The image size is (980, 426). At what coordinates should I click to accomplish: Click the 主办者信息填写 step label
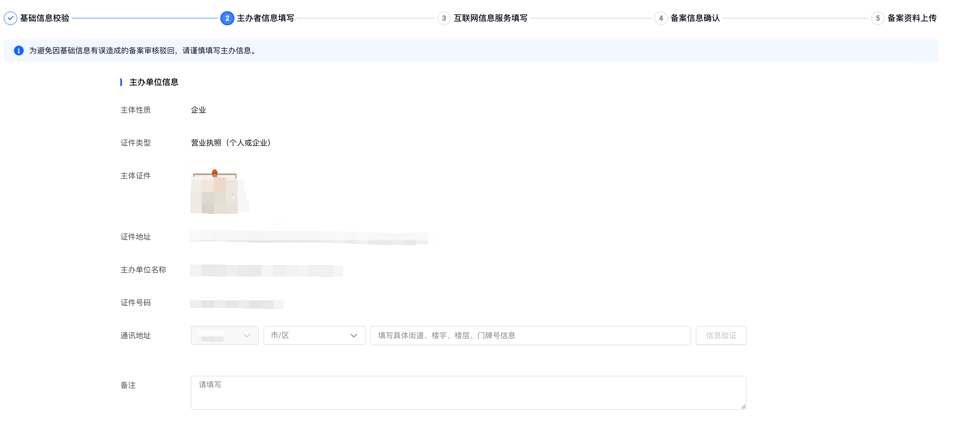265,18
